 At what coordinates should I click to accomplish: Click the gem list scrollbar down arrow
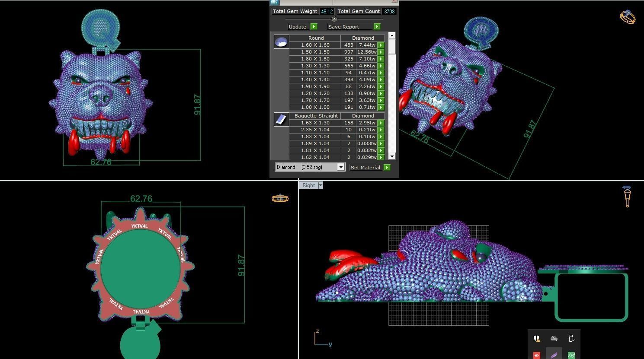[392, 156]
